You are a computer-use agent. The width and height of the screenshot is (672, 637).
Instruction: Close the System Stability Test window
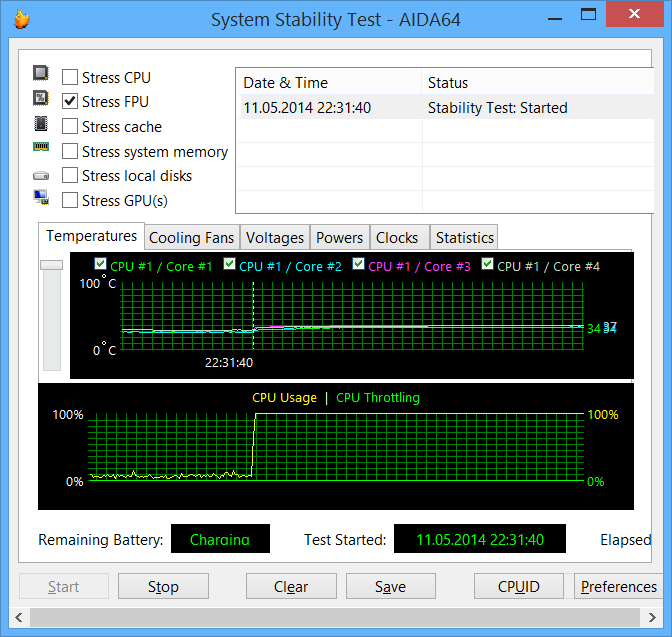(634, 14)
